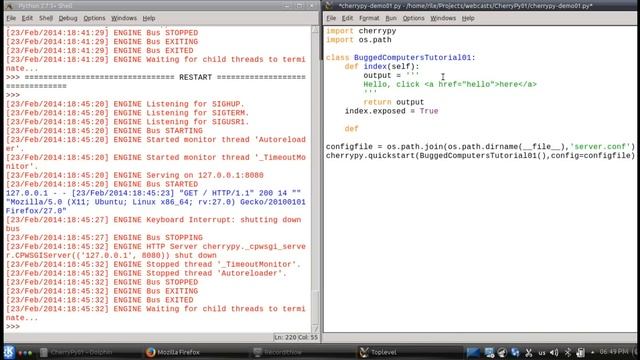Click the cherrypy.quickstart line

pyautogui.click(x=480, y=156)
